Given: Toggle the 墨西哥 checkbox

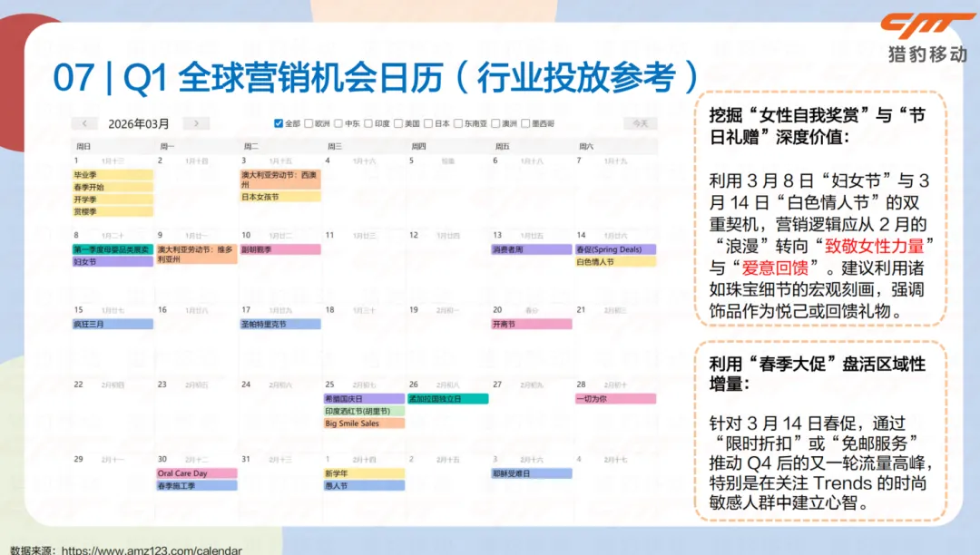Looking at the screenshot, I should pyautogui.click(x=525, y=123).
